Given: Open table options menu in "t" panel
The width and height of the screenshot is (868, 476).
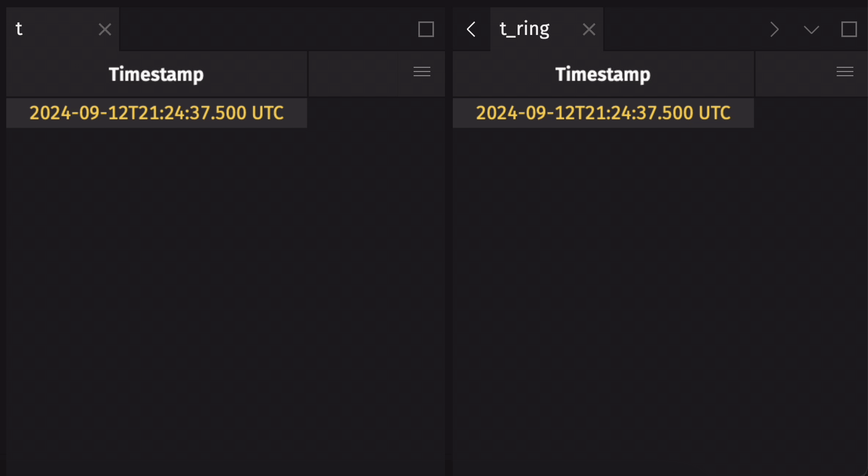Looking at the screenshot, I should pyautogui.click(x=422, y=72).
